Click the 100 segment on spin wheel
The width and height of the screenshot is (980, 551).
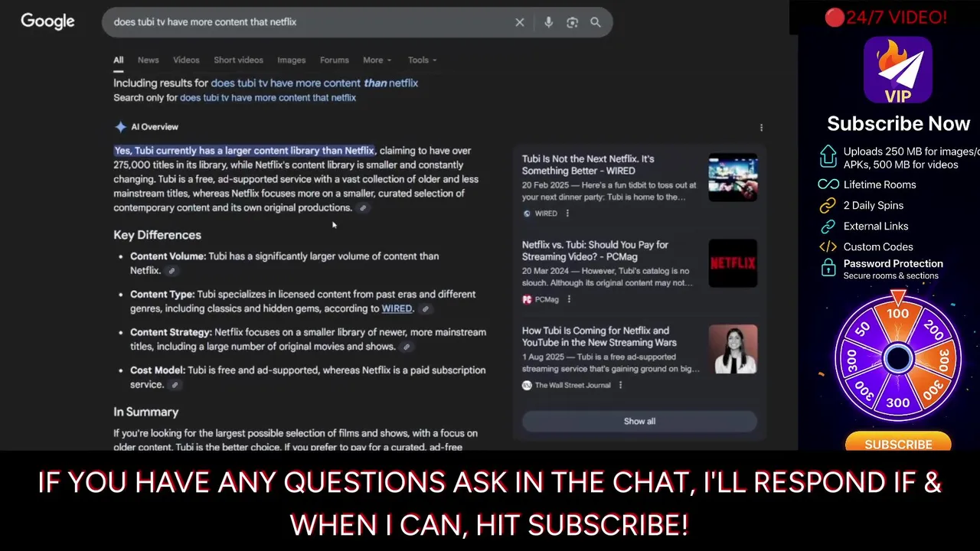coord(898,313)
